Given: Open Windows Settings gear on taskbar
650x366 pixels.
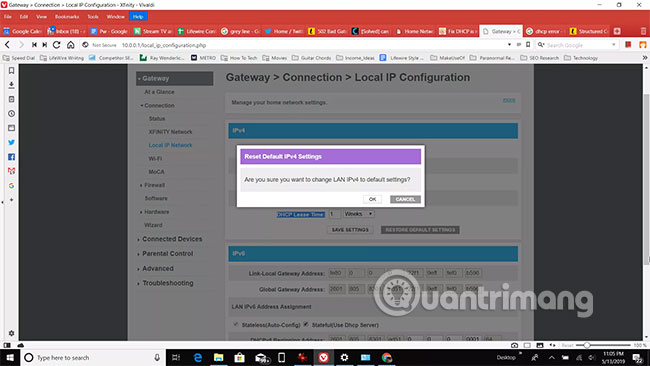Looking at the screenshot, I should [x=344, y=357].
